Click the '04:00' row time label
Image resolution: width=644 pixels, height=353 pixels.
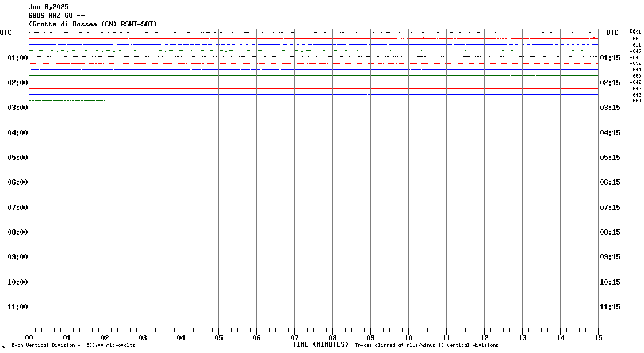coord(18,133)
